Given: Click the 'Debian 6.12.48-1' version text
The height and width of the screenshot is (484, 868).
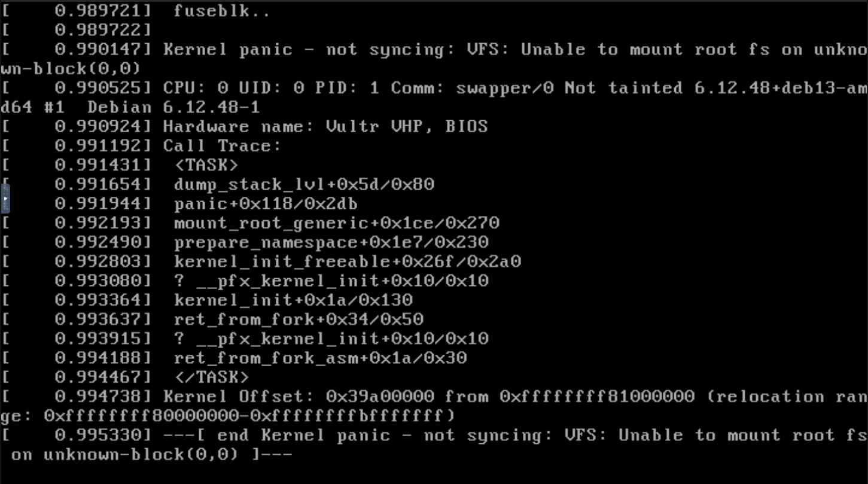Looking at the screenshot, I should click(x=173, y=108).
